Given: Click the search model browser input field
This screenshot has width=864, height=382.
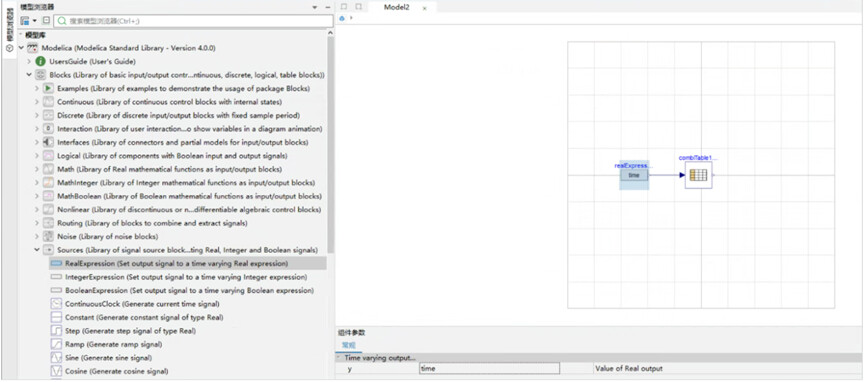Looking at the screenshot, I should pos(193,21).
